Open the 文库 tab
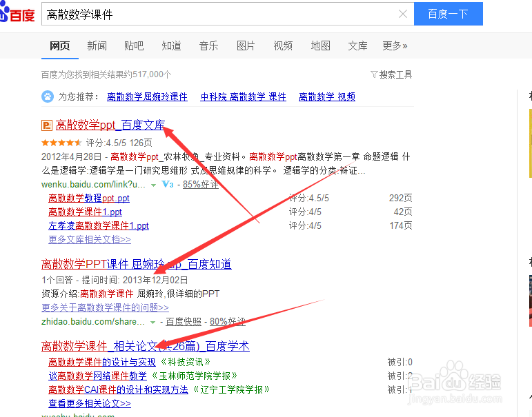The image size is (532, 417). click(x=358, y=45)
